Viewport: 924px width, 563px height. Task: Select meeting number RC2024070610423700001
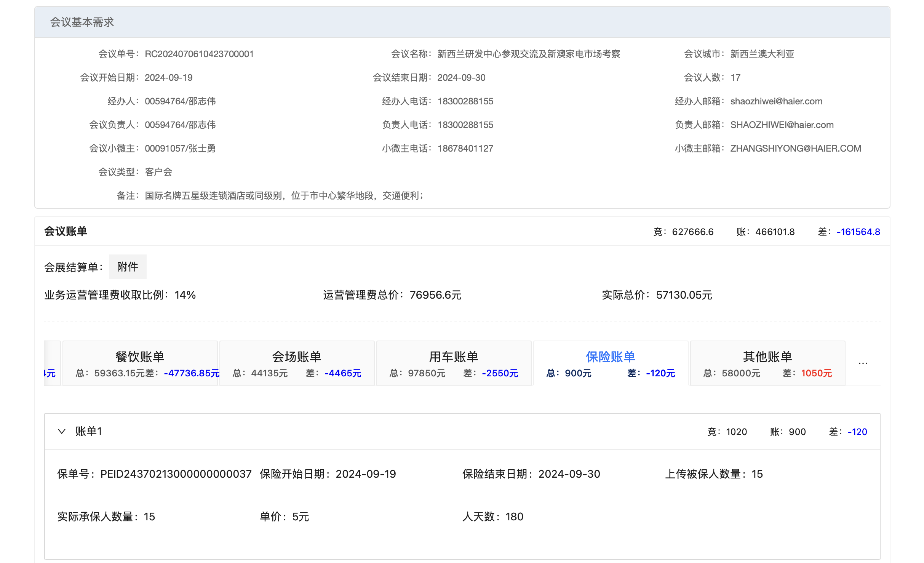[x=199, y=54]
